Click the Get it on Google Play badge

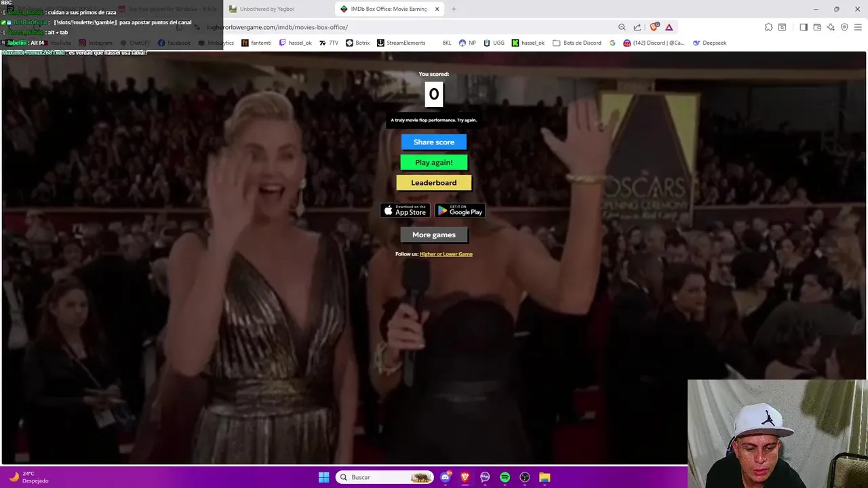[460, 210]
